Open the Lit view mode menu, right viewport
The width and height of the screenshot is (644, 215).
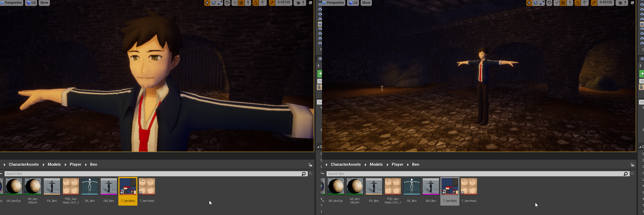[353, 3]
